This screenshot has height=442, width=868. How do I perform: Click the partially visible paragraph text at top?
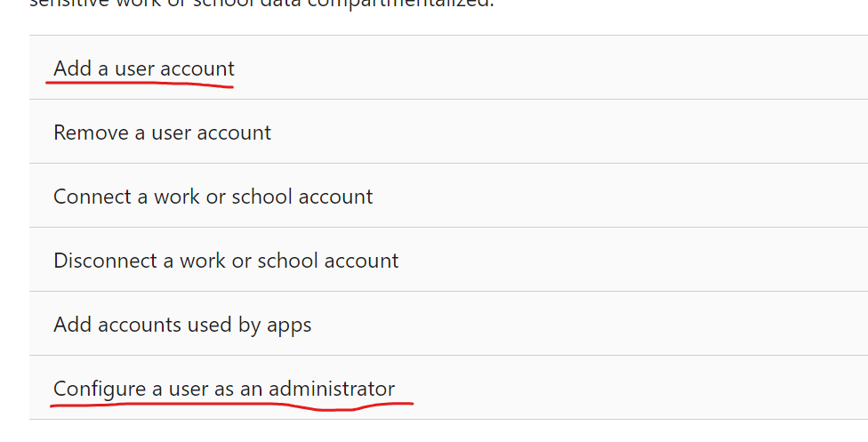261,4
